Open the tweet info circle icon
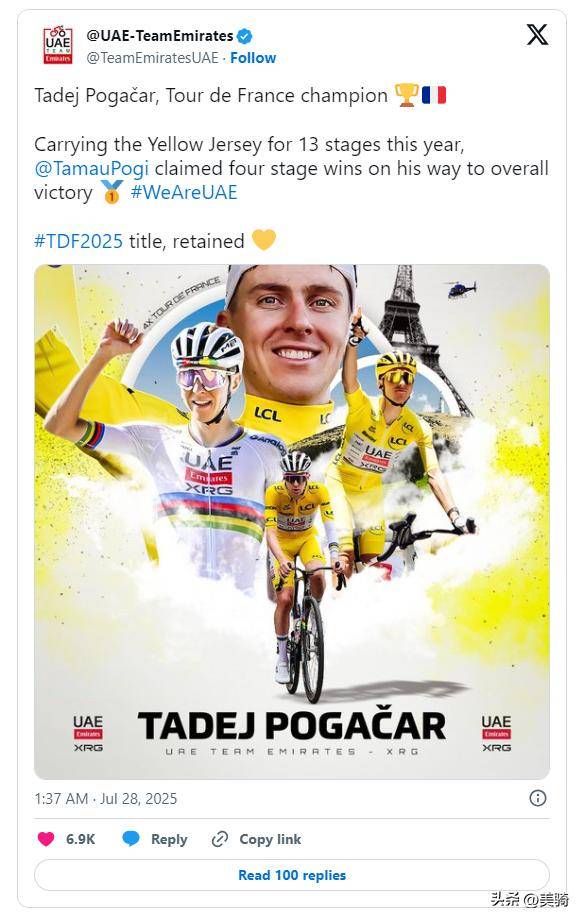The image size is (582, 920). 537,798
